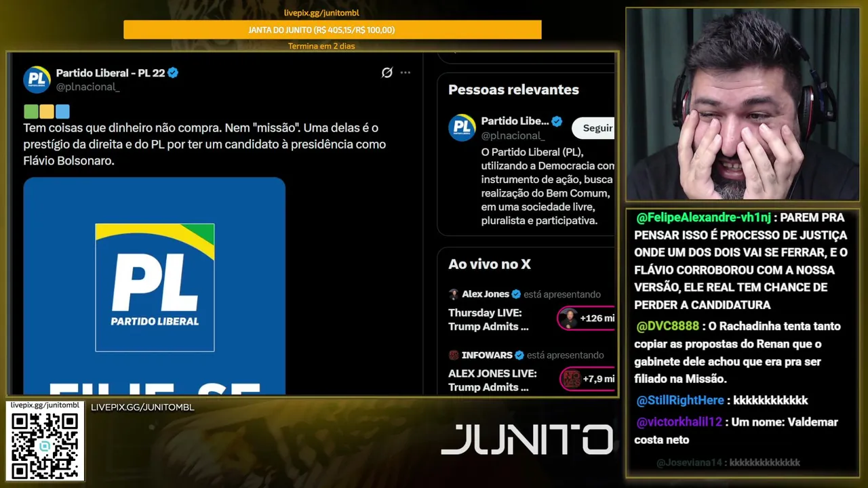868x488 pixels.
Task: Click the @FelipeAlexandre-vh1nj username in chat
Action: point(703,218)
